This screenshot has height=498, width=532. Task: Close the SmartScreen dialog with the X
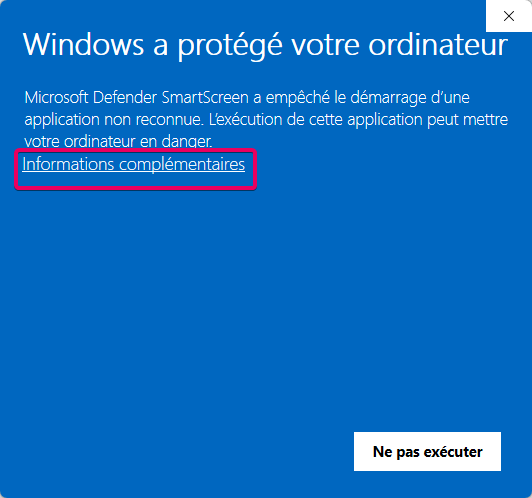[x=509, y=16]
